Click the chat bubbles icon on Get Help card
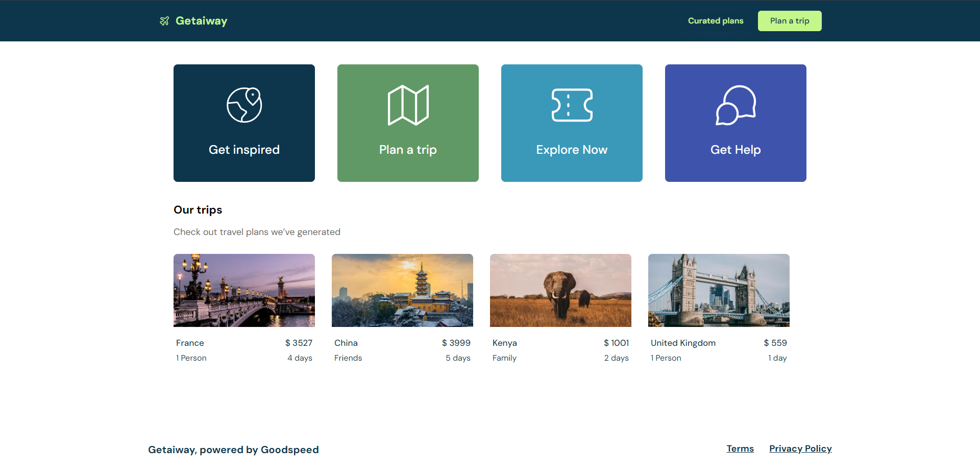Viewport: 980px width, 470px height. tap(736, 105)
